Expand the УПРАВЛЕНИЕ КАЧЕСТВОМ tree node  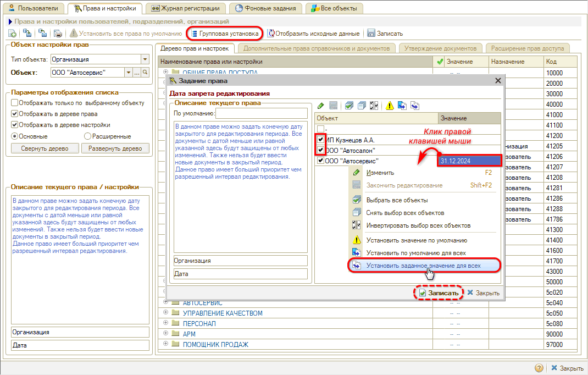pos(165,313)
